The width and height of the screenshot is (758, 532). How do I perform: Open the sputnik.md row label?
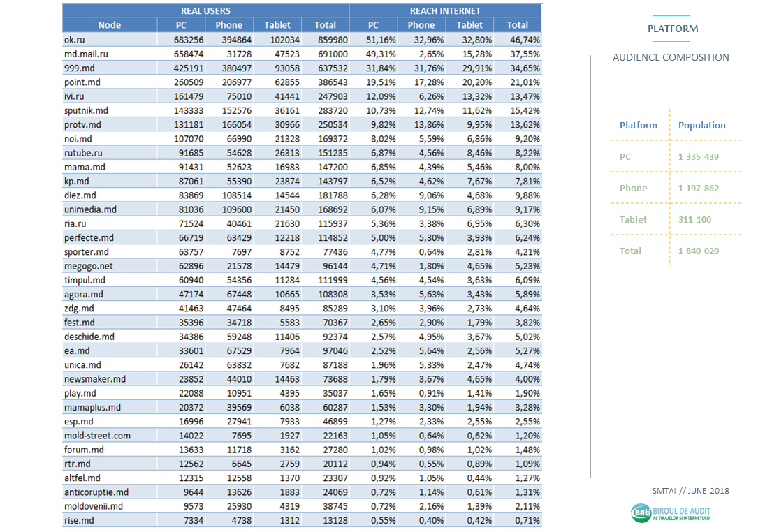tap(86, 110)
